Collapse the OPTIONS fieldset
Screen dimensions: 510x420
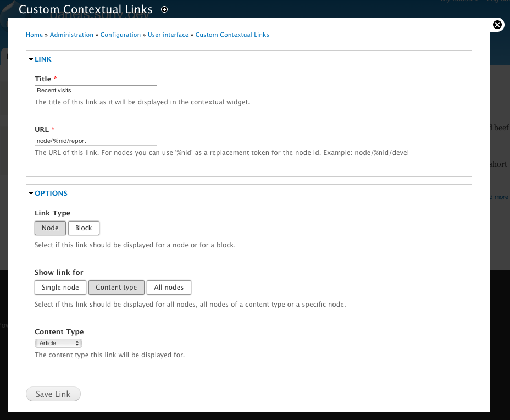click(x=51, y=193)
